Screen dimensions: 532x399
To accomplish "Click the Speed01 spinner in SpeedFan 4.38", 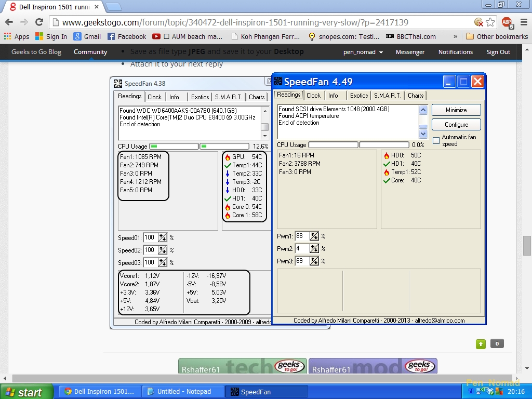I will coord(163,237).
